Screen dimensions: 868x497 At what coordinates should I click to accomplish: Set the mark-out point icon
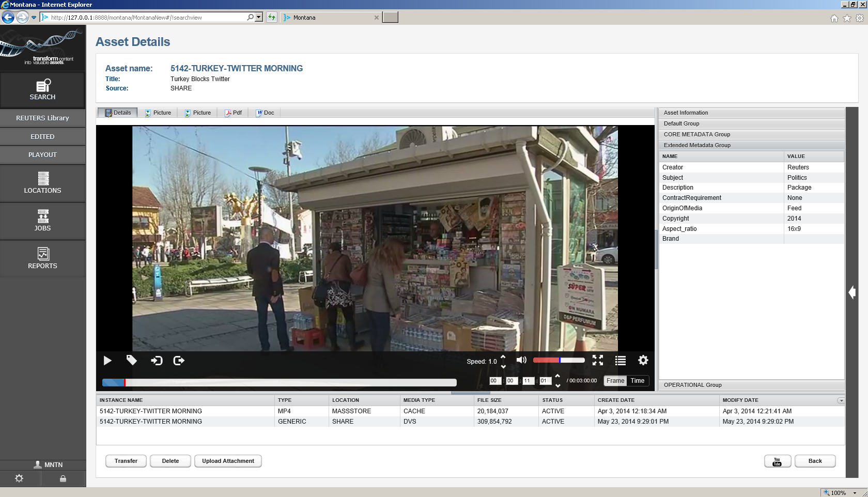[179, 361]
